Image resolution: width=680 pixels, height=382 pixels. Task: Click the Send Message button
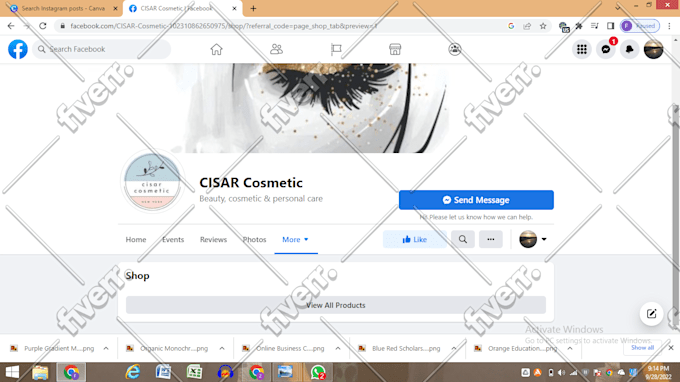point(476,200)
